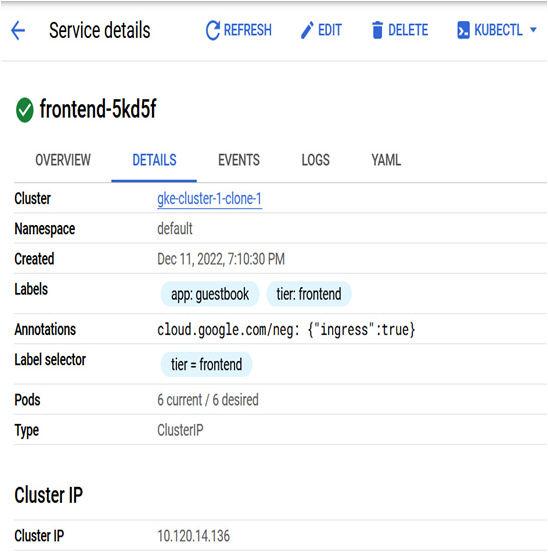Viewport: 548px width, 555px height.
Task: Go back with the left arrow icon
Action: point(18,30)
